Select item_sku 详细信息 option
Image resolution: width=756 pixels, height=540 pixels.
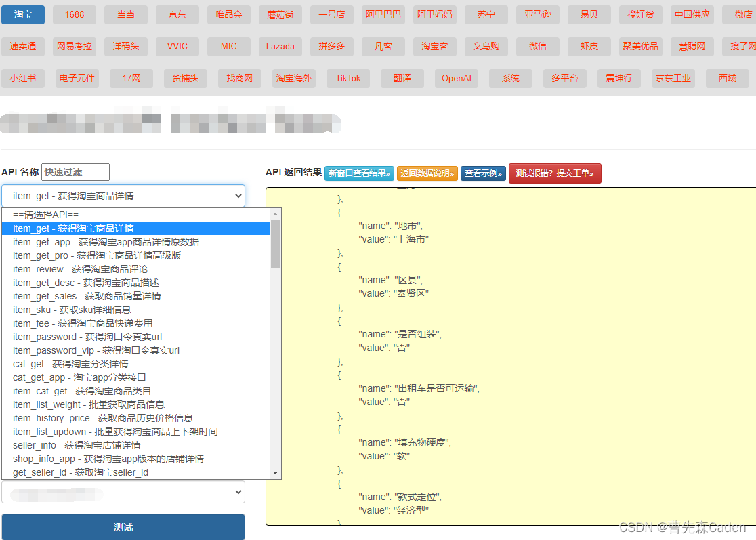pyautogui.click(x=136, y=310)
